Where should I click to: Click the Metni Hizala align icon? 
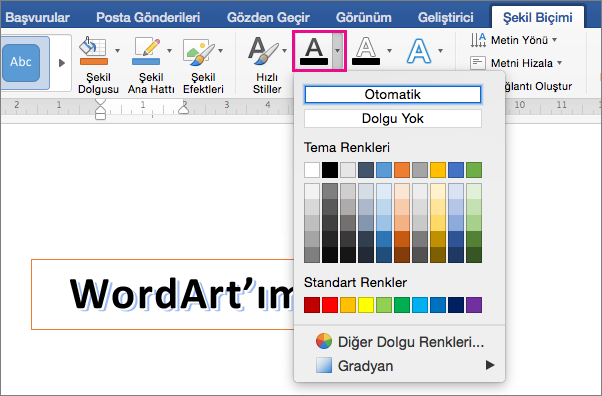[478, 63]
